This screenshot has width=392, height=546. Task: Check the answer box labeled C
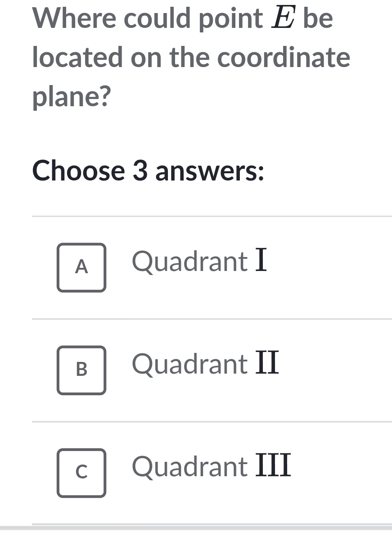point(81,473)
